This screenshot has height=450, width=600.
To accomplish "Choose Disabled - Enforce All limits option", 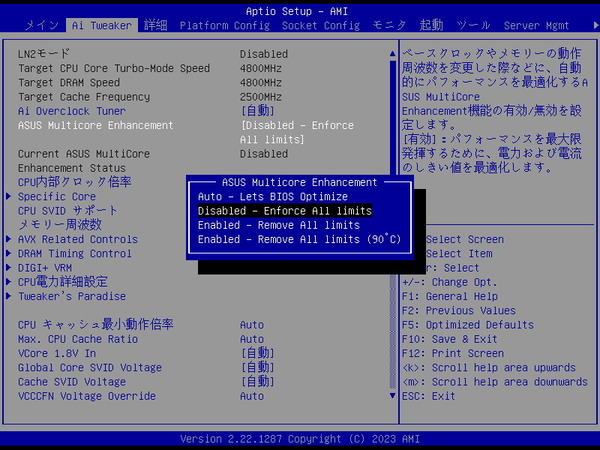I will pyautogui.click(x=285, y=211).
